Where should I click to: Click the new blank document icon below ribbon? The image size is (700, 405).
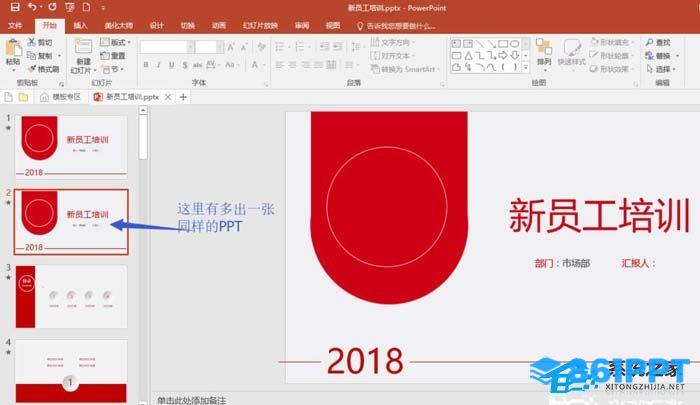pos(8,97)
